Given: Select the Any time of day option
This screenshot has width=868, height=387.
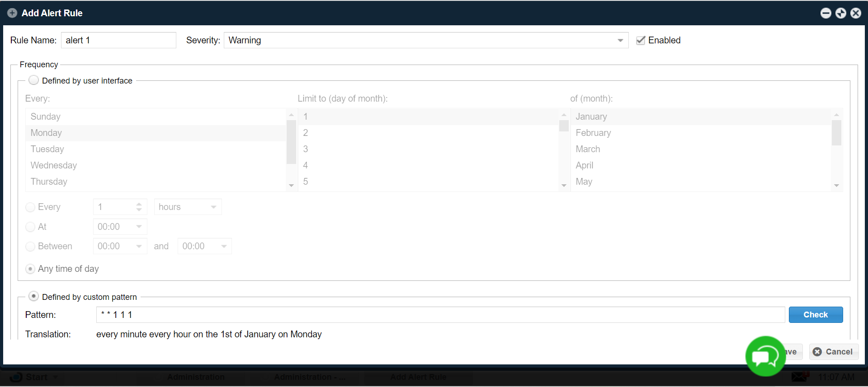Looking at the screenshot, I should [30, 269].
